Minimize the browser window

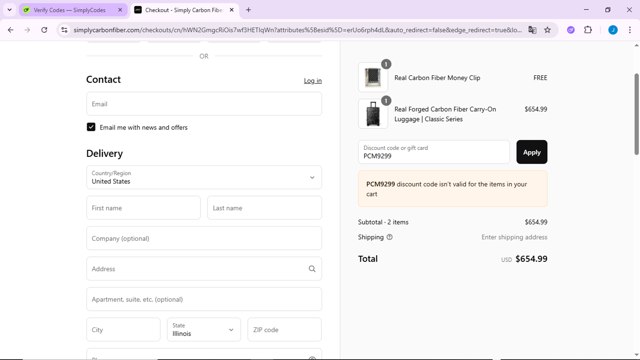[586, 10]
